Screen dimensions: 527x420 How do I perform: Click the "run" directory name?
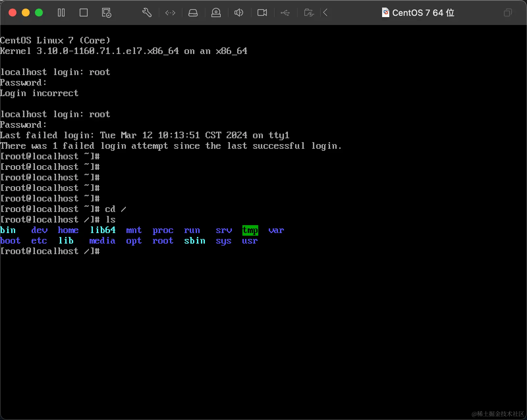point(192,230)
